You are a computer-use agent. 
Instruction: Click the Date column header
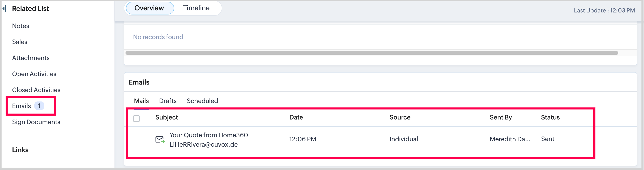[296, 117]
